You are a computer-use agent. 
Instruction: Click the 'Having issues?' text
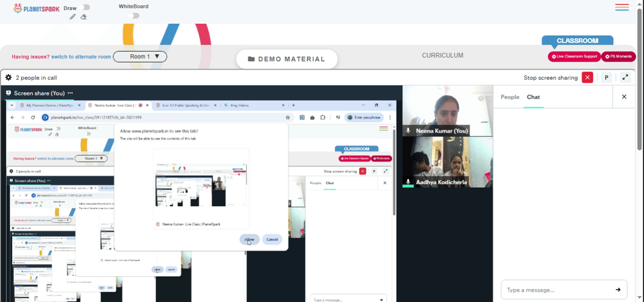(31, 57)
